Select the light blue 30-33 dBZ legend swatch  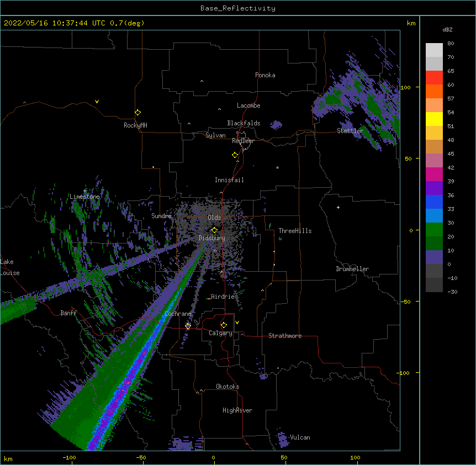(434, 216)
